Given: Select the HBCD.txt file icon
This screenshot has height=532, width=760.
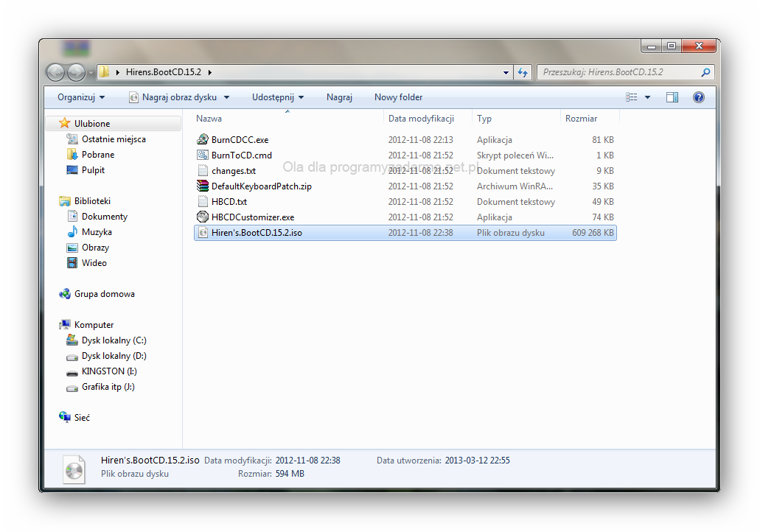Looking at the screenshot, I should 203,202.
